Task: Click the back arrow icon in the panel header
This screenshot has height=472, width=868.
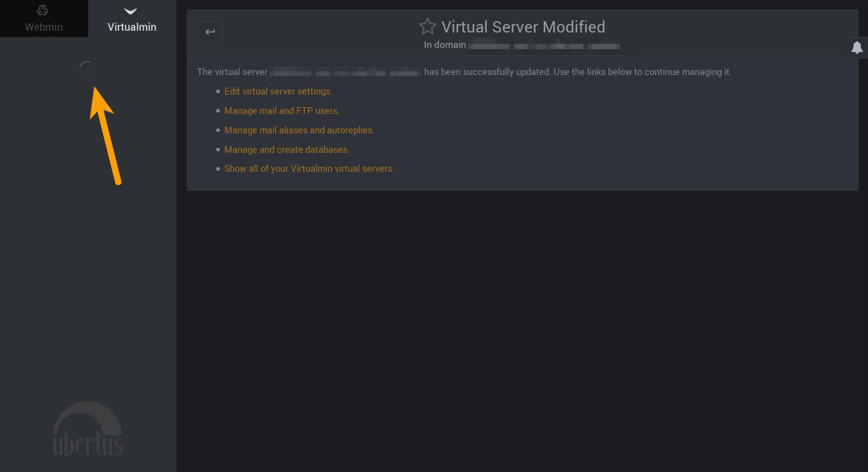Action: [210, 32]
